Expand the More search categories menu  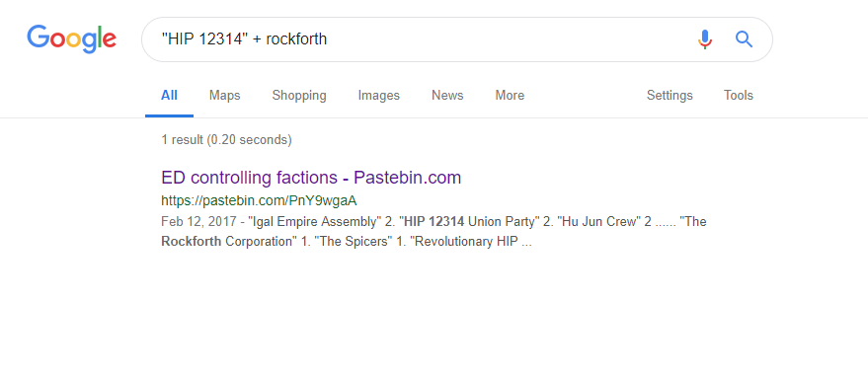tap(510, 95)
